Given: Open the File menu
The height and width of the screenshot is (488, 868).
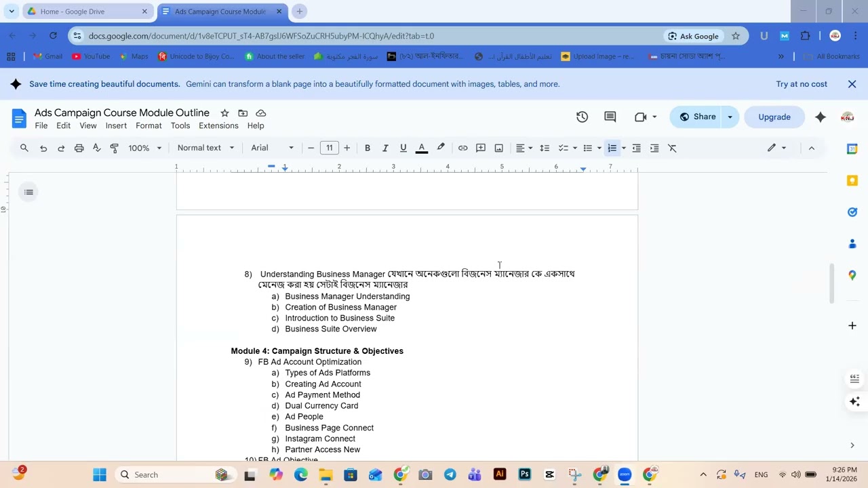Looking at the screenshot, I should (x=41, y=125).
